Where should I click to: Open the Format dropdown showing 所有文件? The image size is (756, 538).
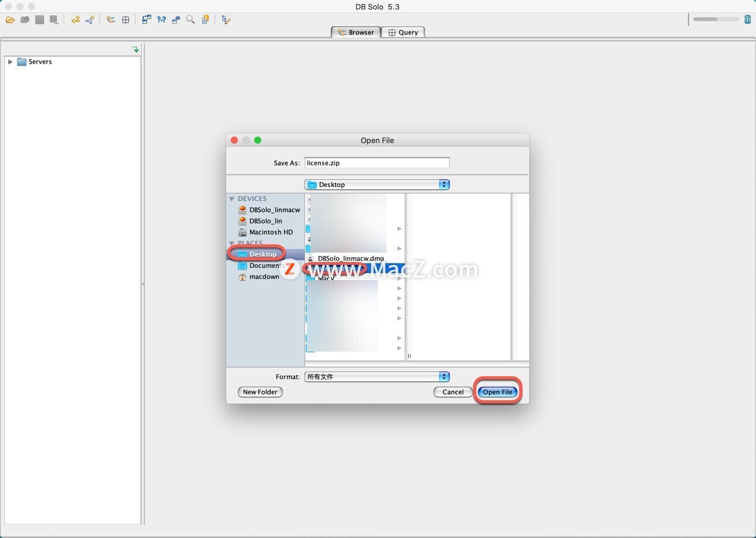pos(377,377)
